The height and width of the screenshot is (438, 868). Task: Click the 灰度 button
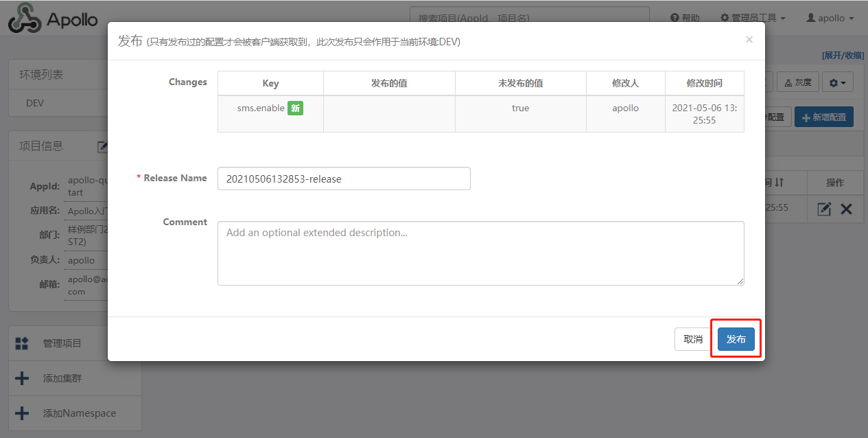[797, 82]
